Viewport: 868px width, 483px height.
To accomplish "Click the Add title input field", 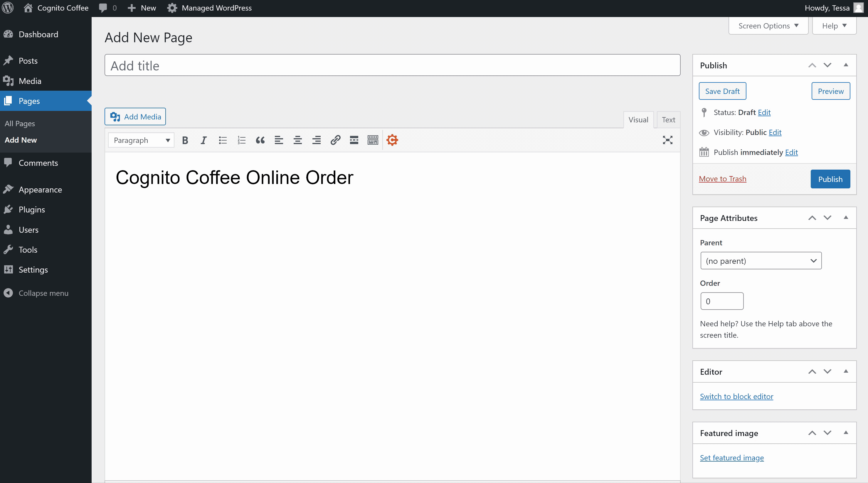I will (x=392, y=65).
